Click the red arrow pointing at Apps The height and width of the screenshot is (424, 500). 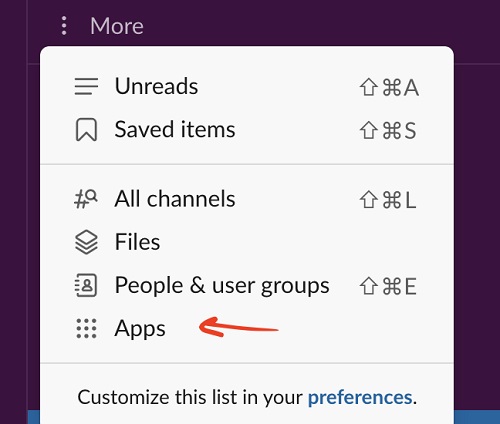click(238, 327)
